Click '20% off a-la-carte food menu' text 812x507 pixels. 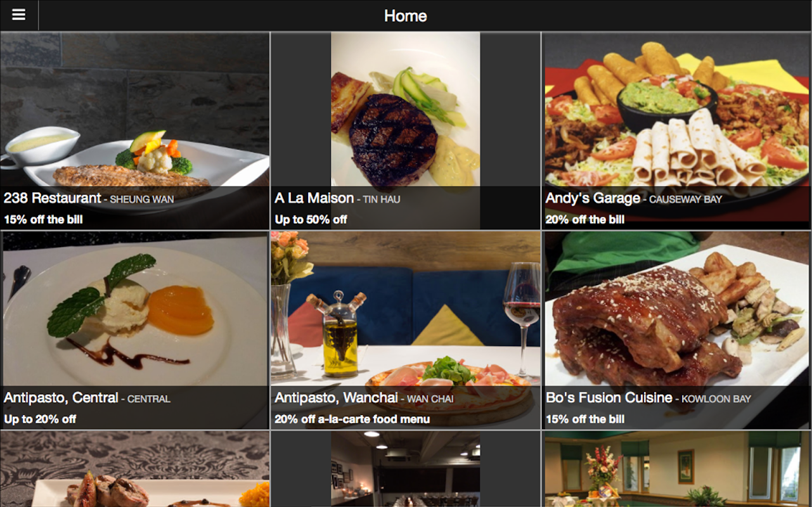[x=352, y=420]
